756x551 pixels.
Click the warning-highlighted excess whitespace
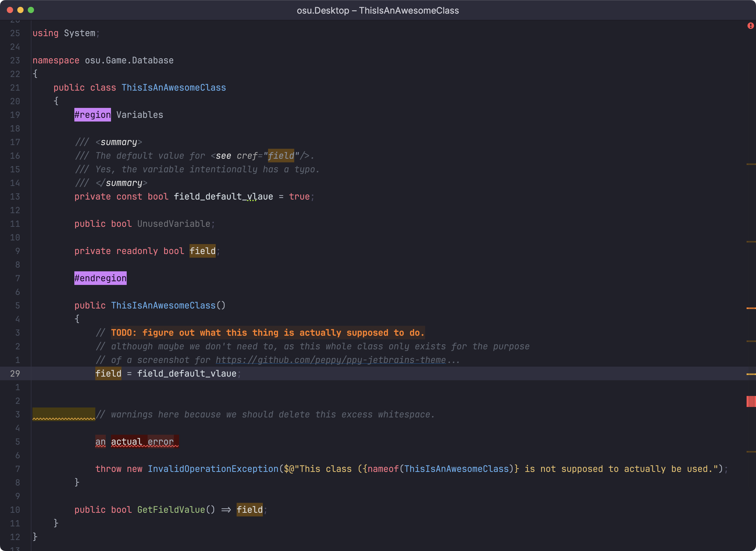click(x=63, y=414)
